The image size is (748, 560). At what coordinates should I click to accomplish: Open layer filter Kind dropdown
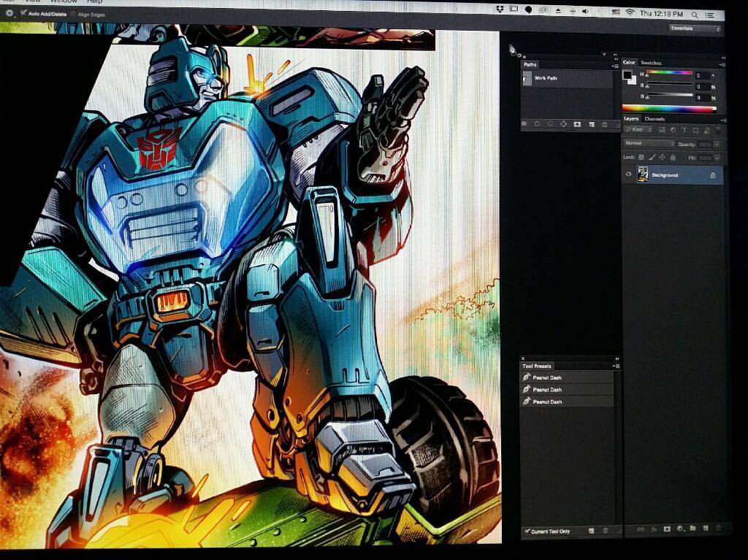tap(639, 130)
